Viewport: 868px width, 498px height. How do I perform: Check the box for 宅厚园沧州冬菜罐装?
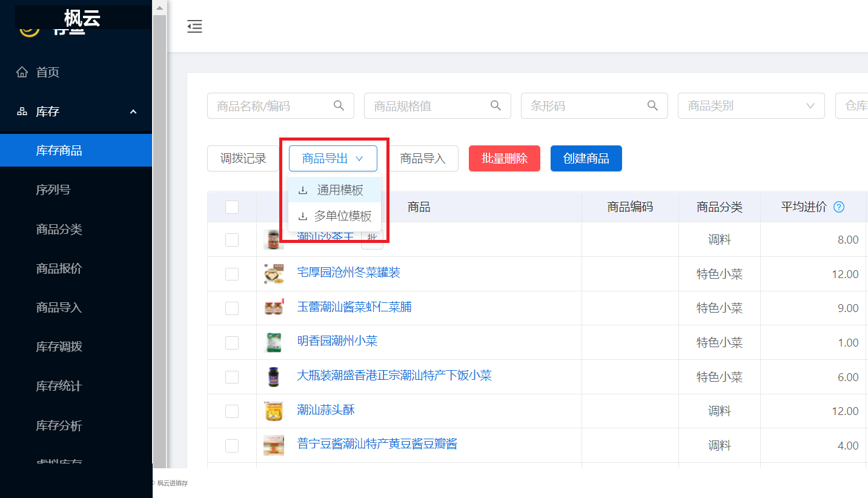pyautogui.click(x=232, y=274)
